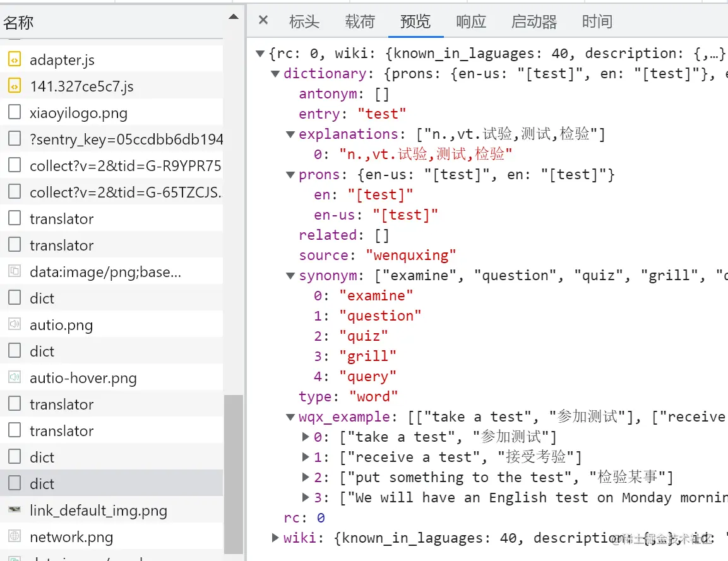Expand wqx_example item 3 "We will have an English test"
Image resolution: width=728 pixels, height=561 pixels.
click(x=306, y=497)
